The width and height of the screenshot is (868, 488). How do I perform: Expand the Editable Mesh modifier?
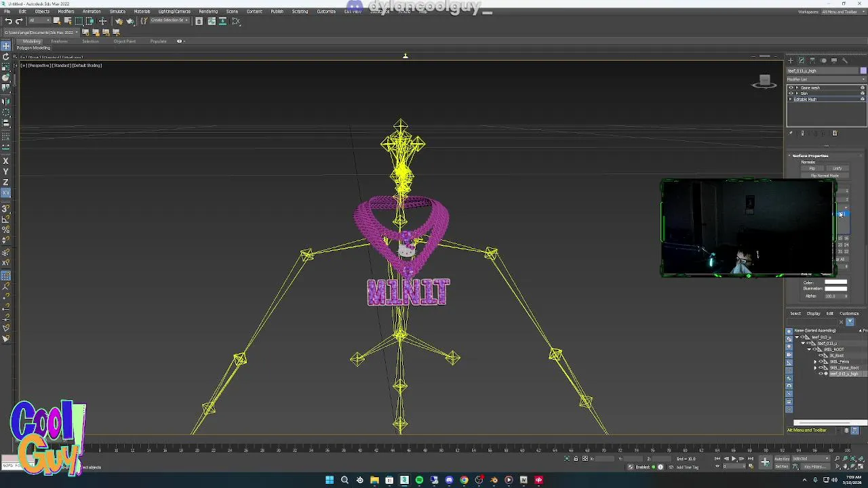coord(790,100)
